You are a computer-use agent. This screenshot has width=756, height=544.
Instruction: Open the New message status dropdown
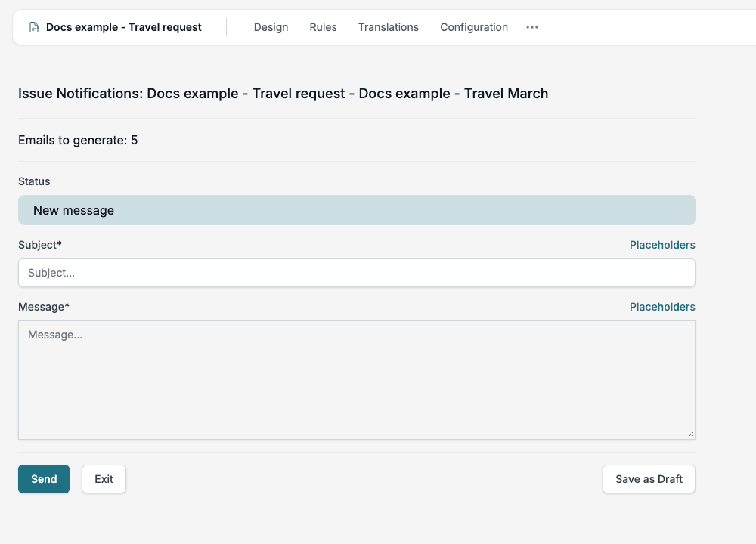click(357, 210)
